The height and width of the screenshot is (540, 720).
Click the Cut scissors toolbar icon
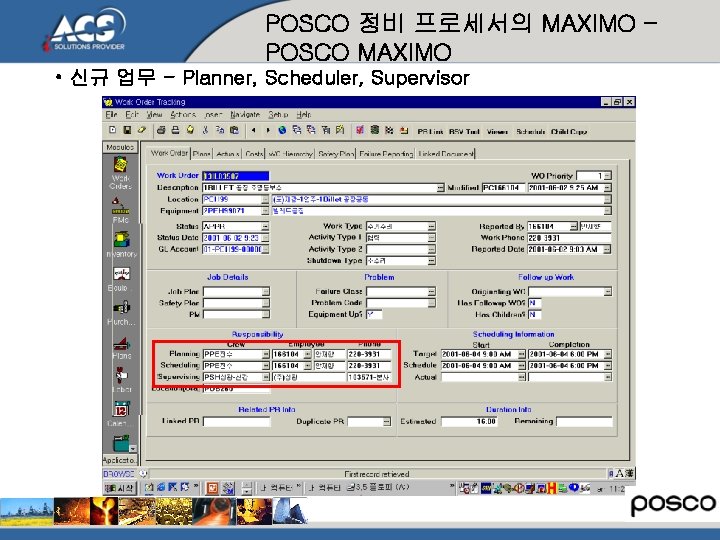[x=205, y=130]
